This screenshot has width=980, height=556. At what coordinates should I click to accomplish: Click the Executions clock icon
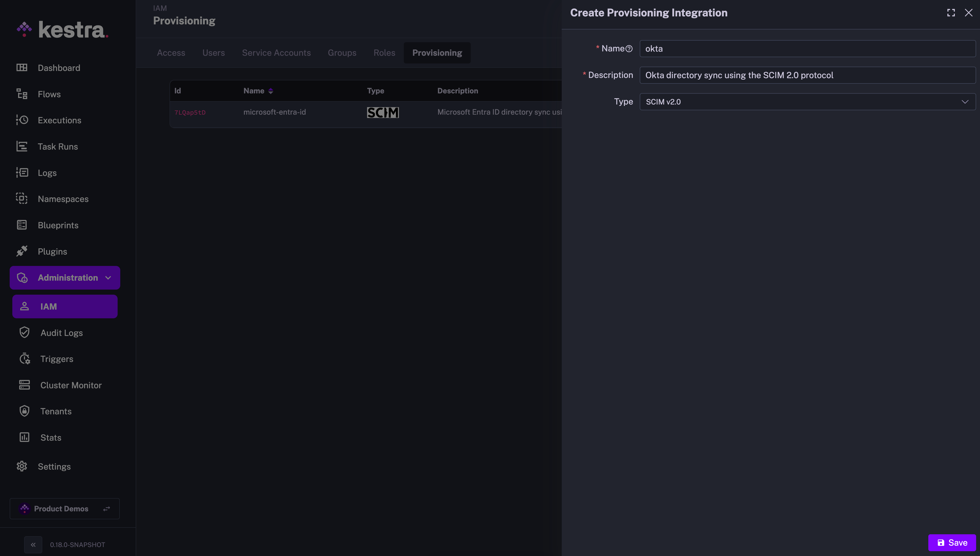click(22, 120)
